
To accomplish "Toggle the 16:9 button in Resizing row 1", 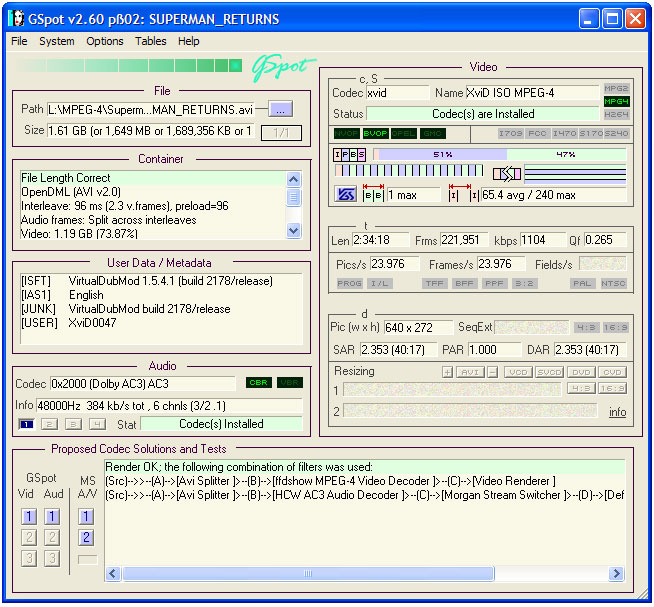I will coord(614,389).
